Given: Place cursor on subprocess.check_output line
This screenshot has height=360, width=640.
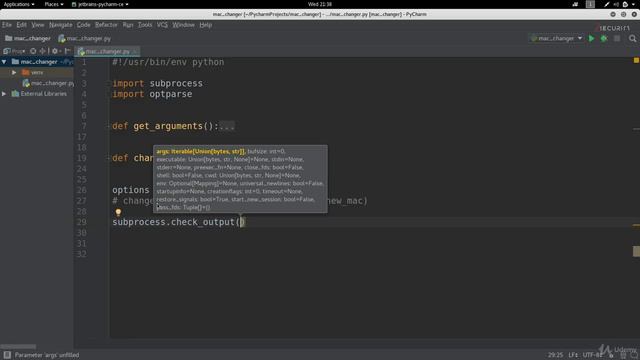Looking at the screenshot, I should [178, 222].
